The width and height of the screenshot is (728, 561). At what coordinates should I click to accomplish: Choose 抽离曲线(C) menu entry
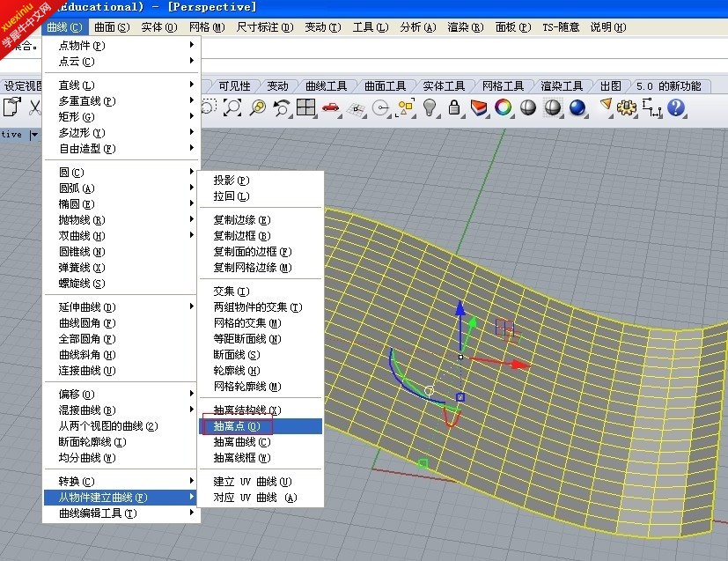click(x=261, y=441)
